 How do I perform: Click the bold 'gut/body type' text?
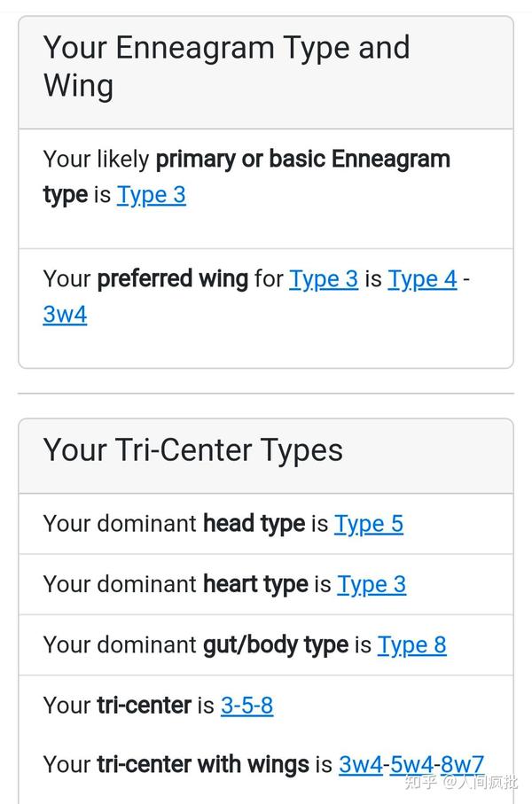tap(276, 644)
